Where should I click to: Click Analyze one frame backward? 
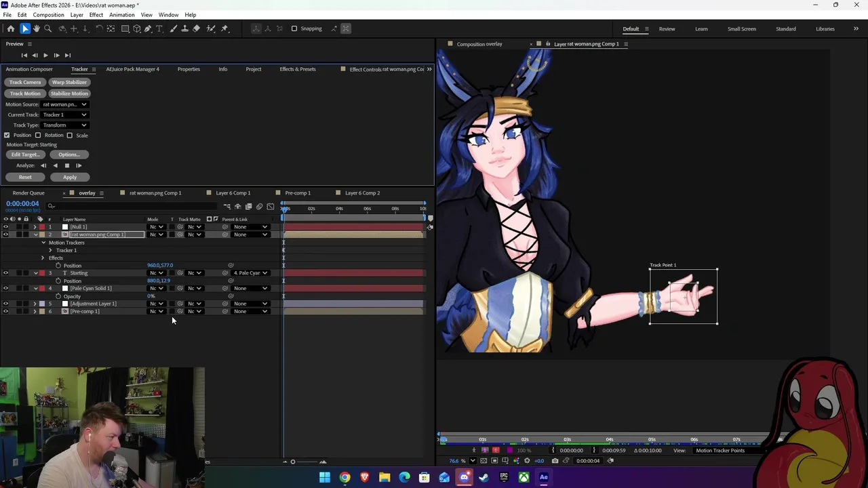(43, 165)
